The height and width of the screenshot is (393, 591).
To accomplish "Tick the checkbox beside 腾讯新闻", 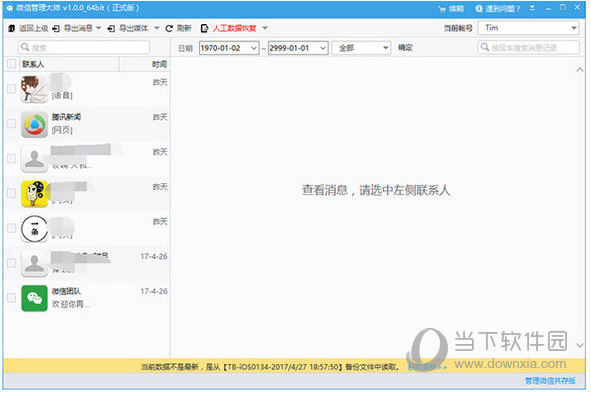I will point(12,124).
